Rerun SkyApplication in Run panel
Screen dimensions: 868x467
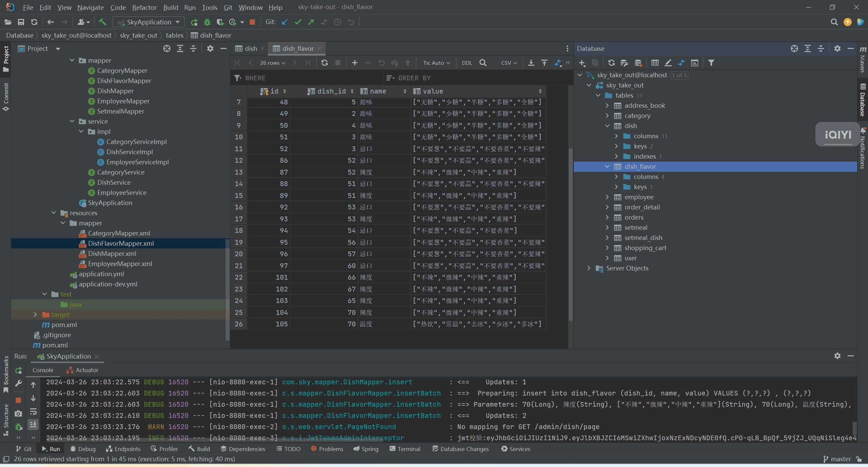pos(19,370)
